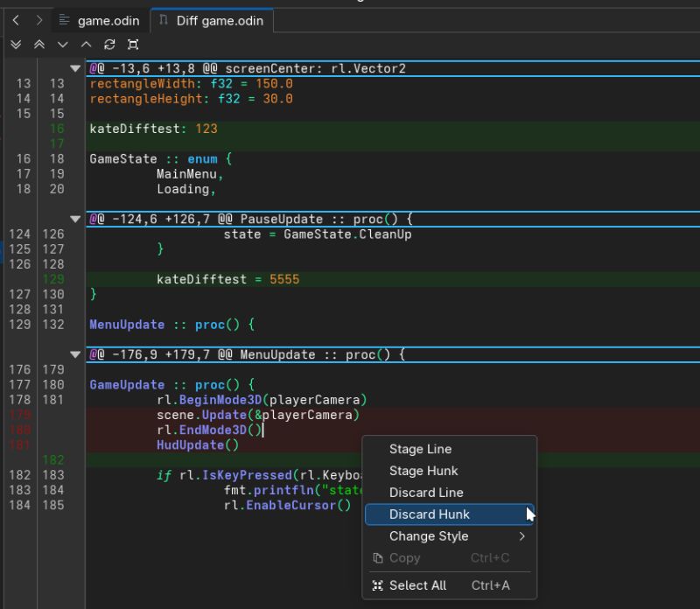Click the removed line 'HudUpdate()'
Image resolution: width=700 pixels, height=609 pixels.
[198, 444]
